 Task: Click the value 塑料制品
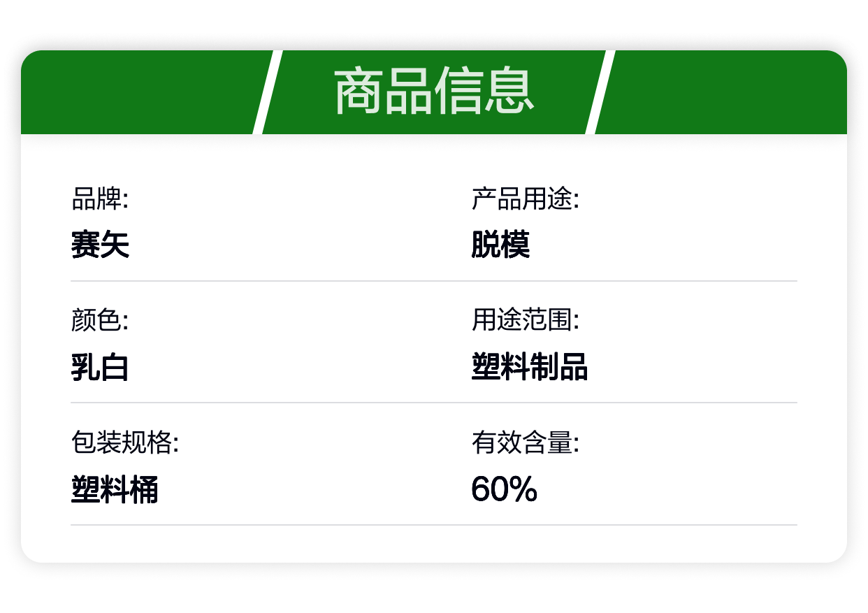point(530,367)
